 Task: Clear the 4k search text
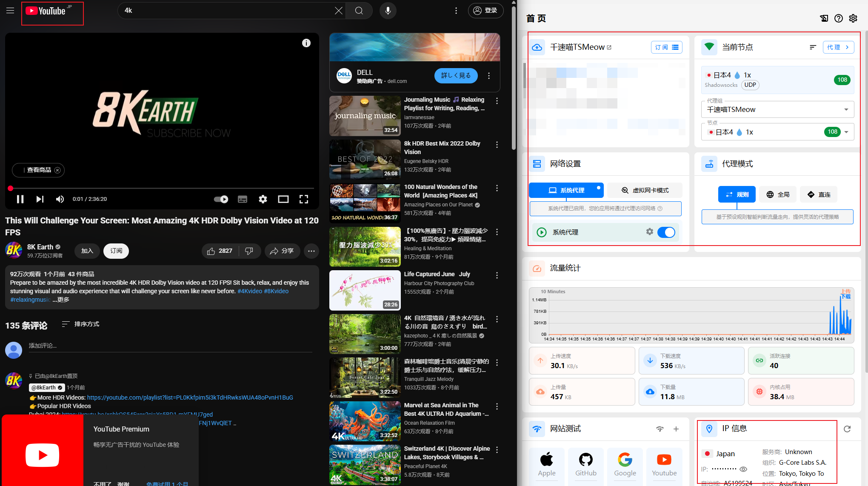[x=338, y=11]
